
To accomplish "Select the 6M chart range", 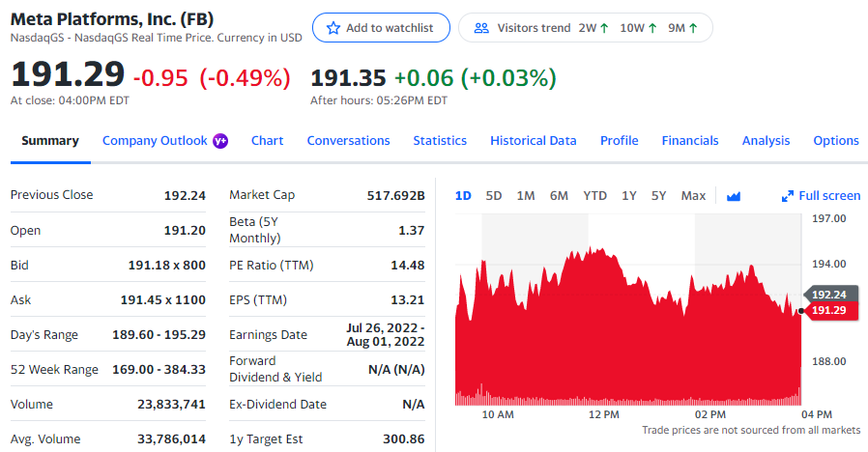I will tap(559, 196).
